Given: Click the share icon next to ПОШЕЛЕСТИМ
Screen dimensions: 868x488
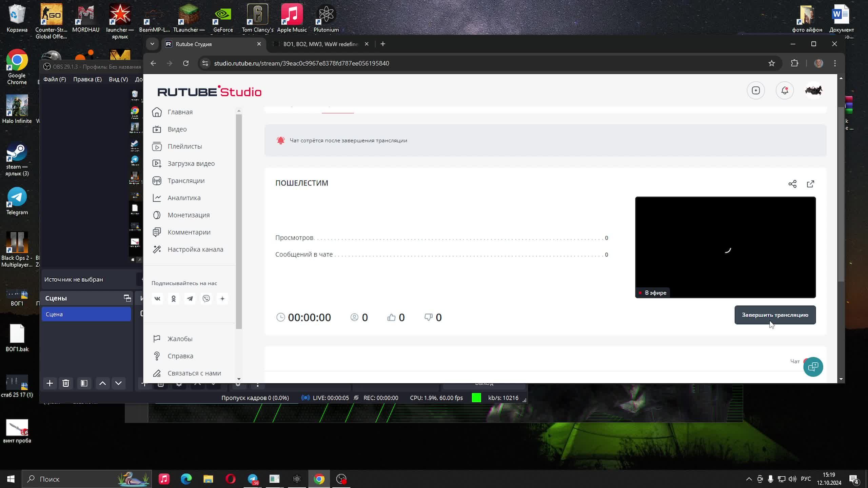Looking at the screenshot, I should (x=792, y=184).
